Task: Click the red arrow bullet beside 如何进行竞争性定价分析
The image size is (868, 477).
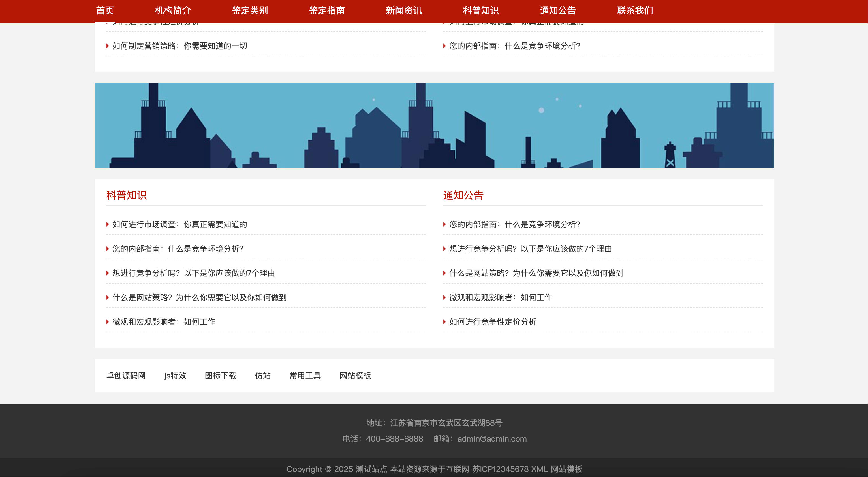Action: [444, 322]
